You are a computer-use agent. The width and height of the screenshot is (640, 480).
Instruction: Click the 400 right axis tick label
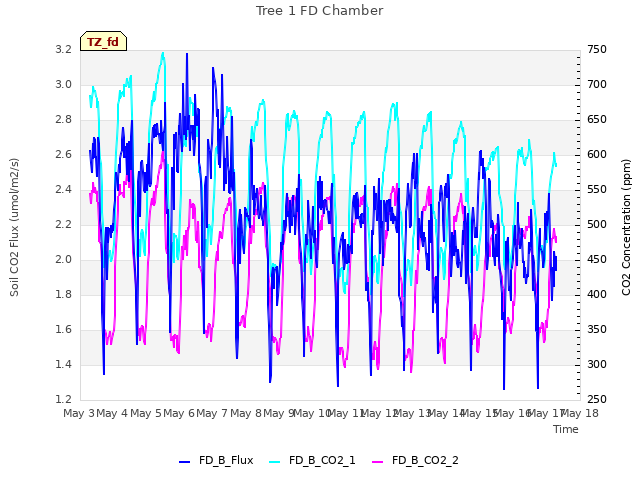[x=597, y=294]
